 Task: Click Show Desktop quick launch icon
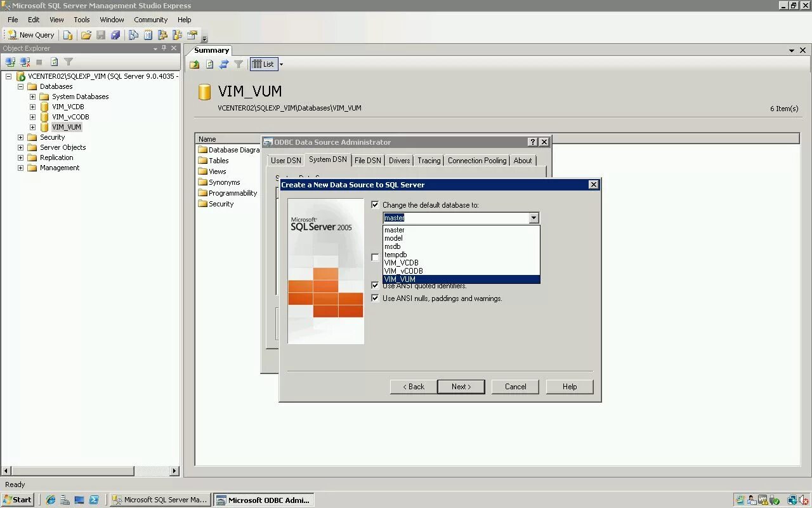click(x=79, y=500)
